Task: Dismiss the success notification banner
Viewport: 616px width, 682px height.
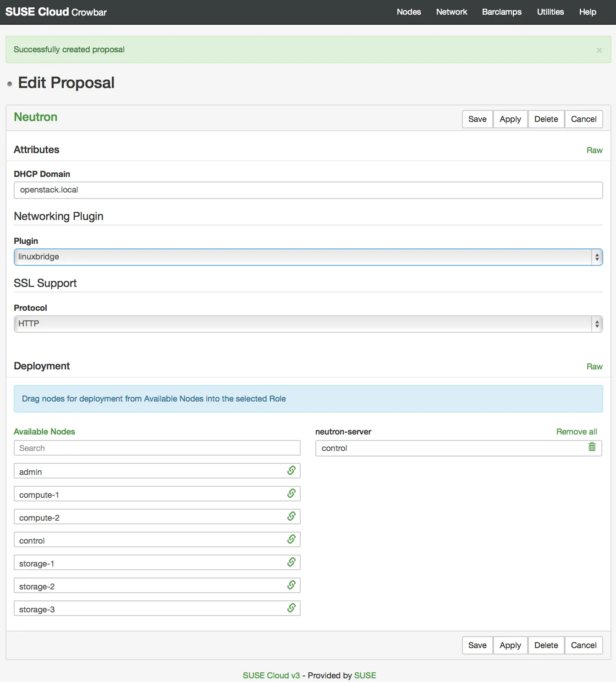Action: pos(599,50)
